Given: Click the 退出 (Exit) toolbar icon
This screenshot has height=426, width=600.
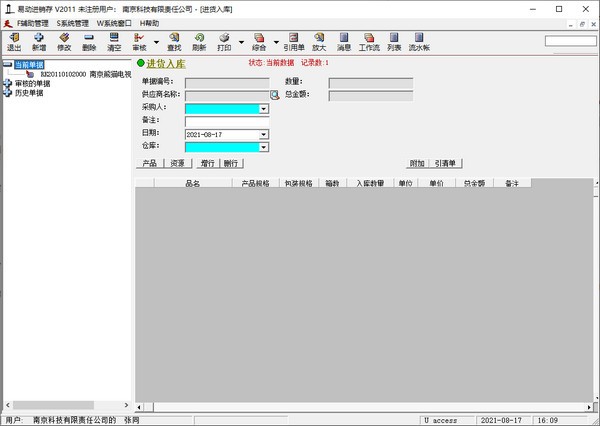Looking at the screenshot, I should 14,41.
